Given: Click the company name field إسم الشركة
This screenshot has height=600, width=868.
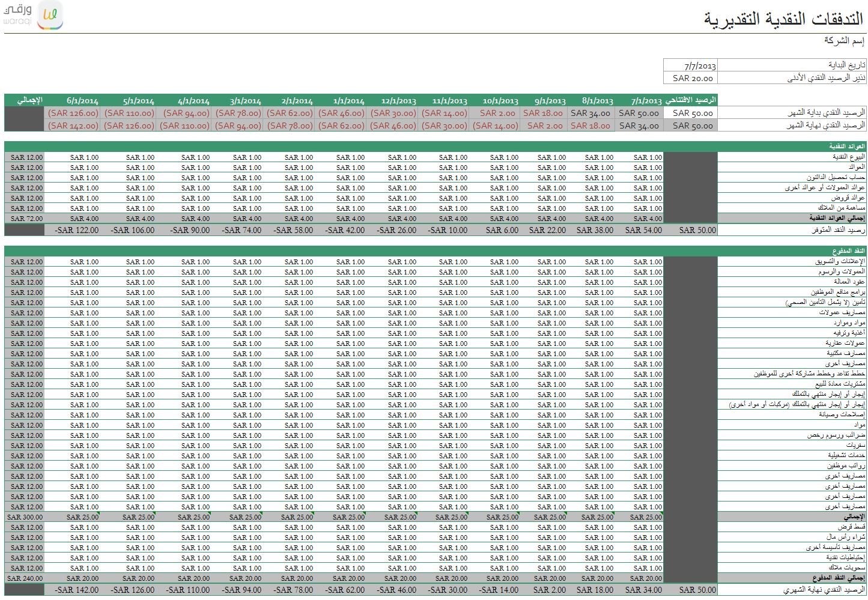Looking at the screenshot, I should 844,40.
